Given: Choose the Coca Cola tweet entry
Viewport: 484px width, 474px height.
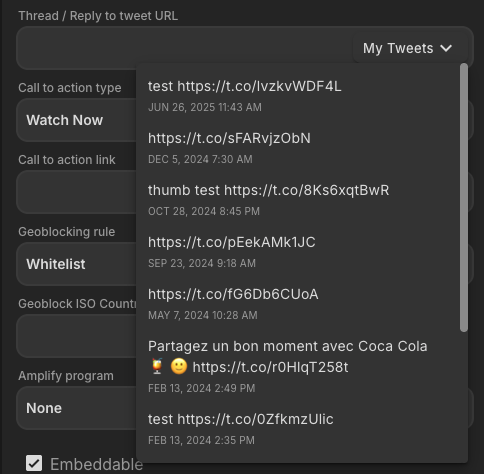Looking at the screenshot, I should click(298, 366).
